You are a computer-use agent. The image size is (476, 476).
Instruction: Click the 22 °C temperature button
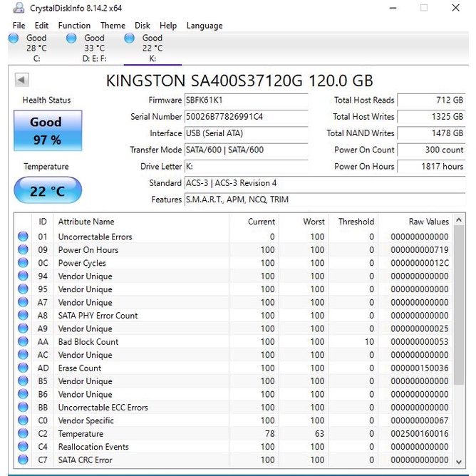[48, 191]
